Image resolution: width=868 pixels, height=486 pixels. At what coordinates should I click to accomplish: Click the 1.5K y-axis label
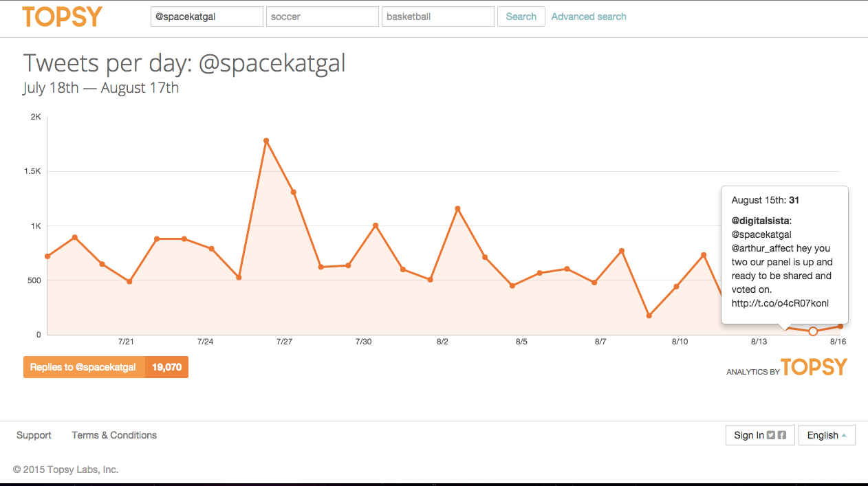coord(33,171)
